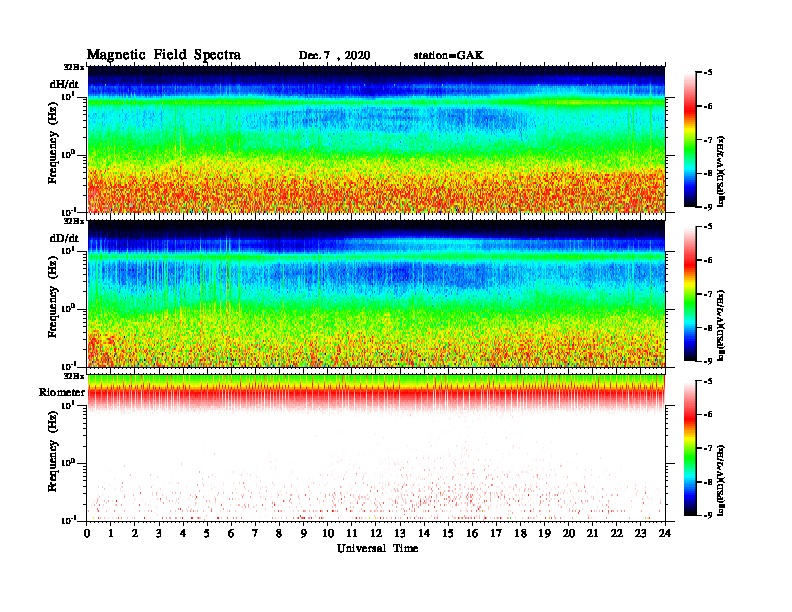
Task: Click inside the dD/dt spectrogram plot
Action: (x=376, y=294)
